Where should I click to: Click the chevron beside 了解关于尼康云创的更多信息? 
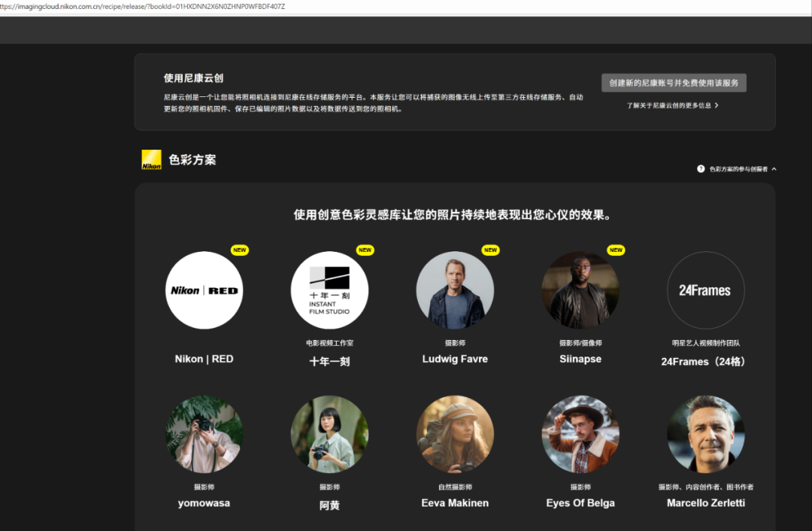pyautogui.click(x=717, y=105)
